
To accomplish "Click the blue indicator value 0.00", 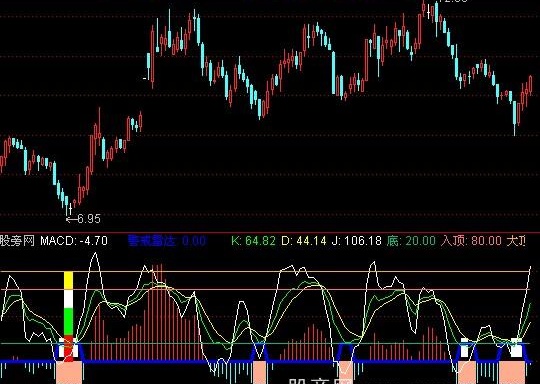I will point(194,240).
